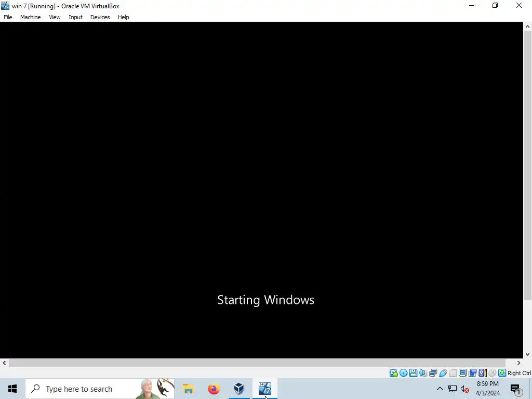The image size is (532, 399).
Task: Launch Firefox from the taskbar
Action: pos(214,389)
